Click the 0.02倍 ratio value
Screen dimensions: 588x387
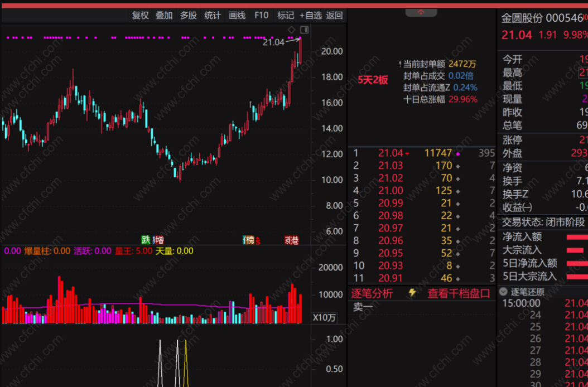pos(461,76)
